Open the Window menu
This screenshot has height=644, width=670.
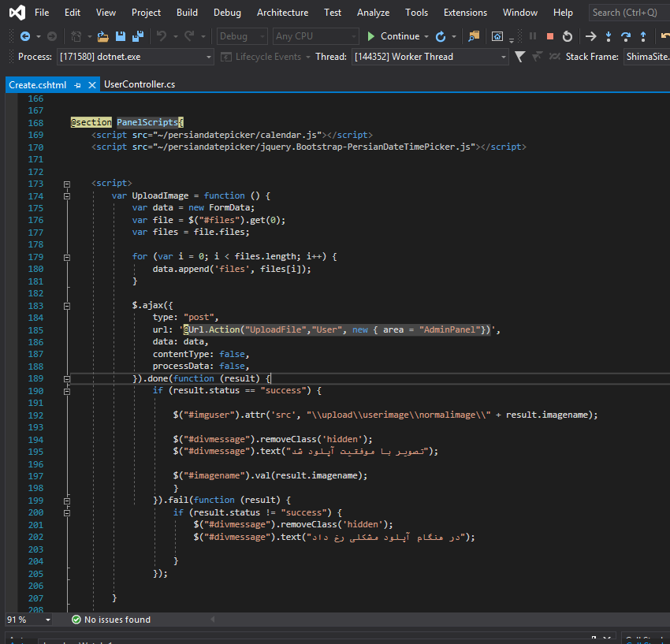coord(520,13)
